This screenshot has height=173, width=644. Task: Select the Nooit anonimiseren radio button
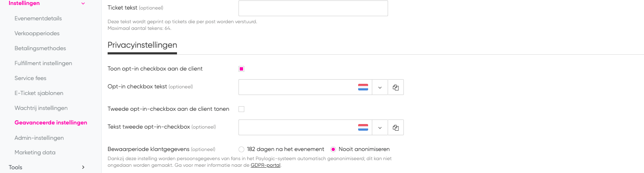333,149
